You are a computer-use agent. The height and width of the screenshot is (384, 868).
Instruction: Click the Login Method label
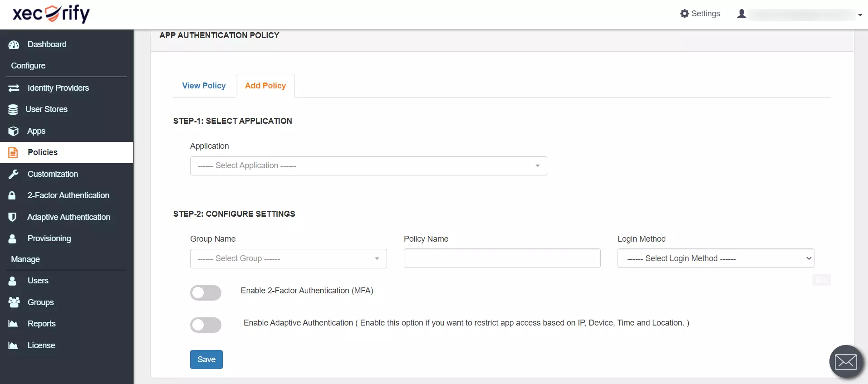(x=642, y=239)
